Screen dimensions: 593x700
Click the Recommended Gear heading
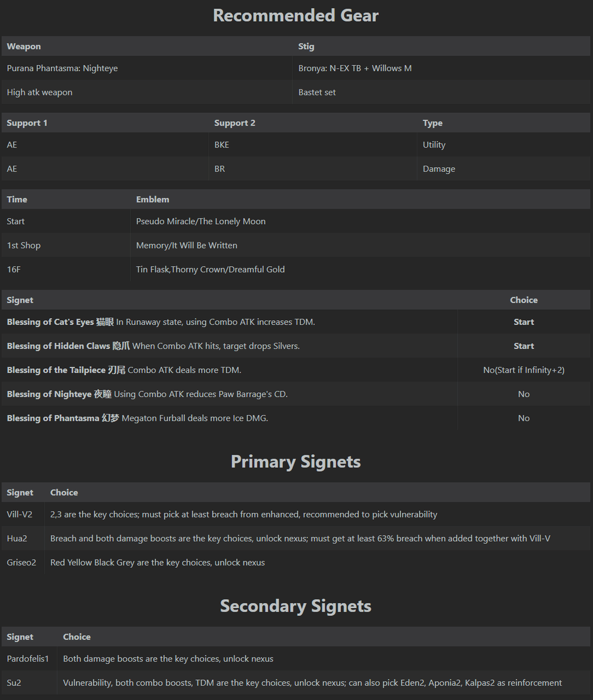[295, 15]
